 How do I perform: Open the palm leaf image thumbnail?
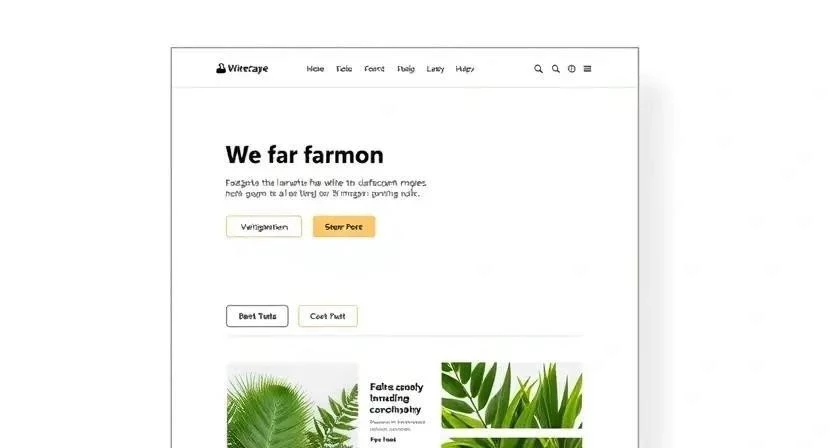(x=292, y=405)
